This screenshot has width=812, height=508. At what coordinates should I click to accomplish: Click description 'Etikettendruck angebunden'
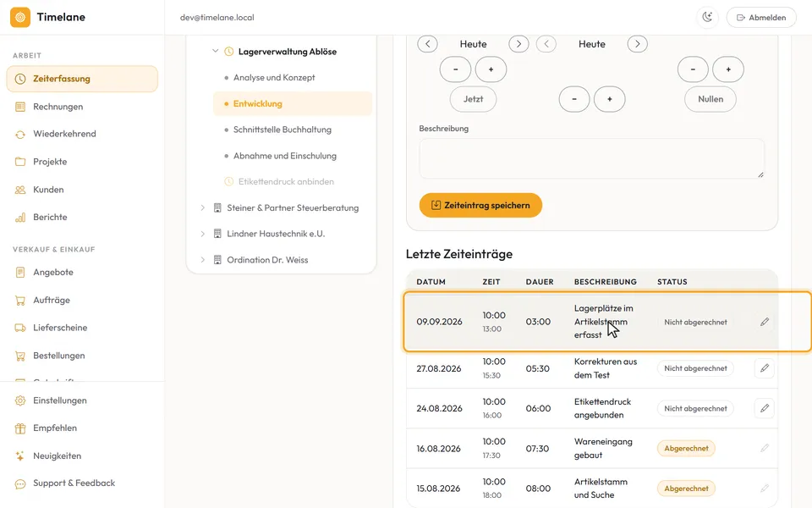click(x=603, y=408)
